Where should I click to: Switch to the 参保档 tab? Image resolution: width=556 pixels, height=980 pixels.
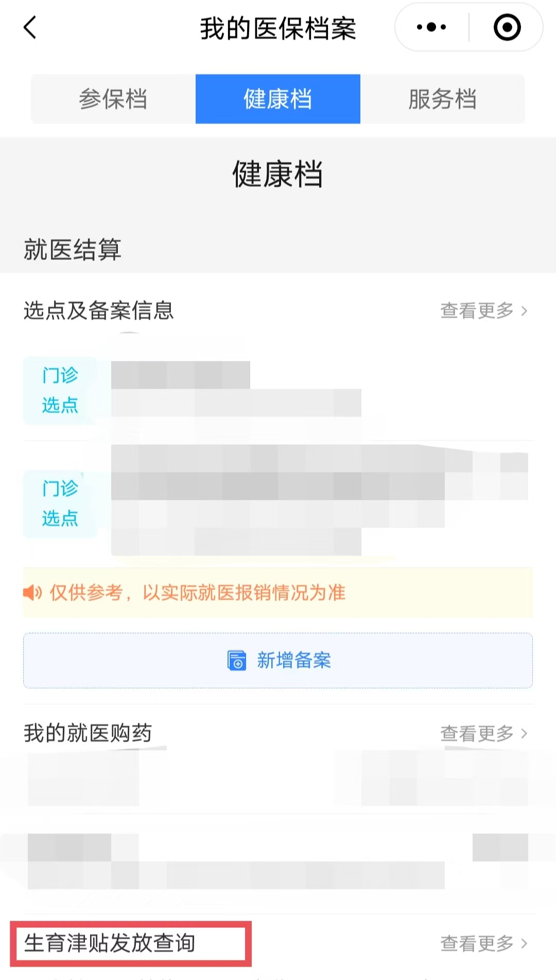[x=113, y=99]
